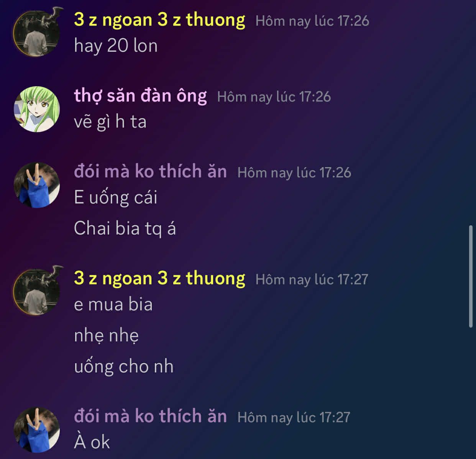Select the message vẽ gì h ta
Viewport: 476px width, 459px height.
pos(110,122)
